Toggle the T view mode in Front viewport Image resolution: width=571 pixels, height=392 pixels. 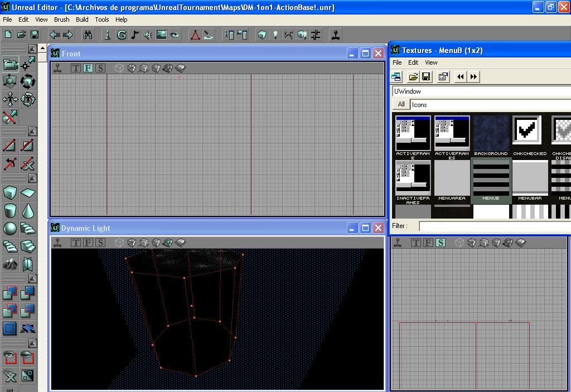tap(75, 68)
